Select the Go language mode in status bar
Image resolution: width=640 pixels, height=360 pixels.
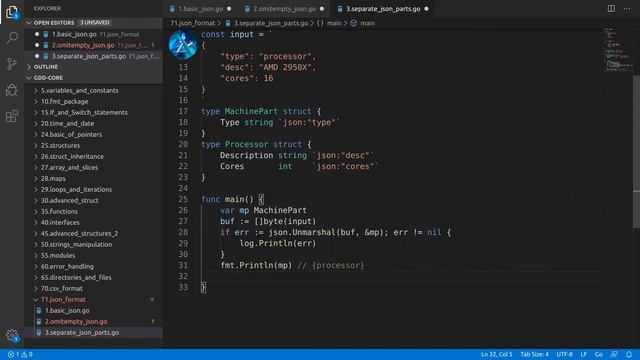(598, 354)
